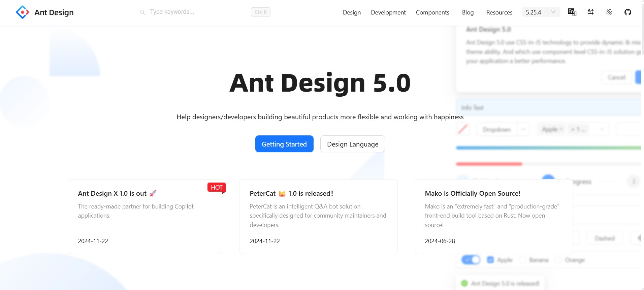Click the Ant Design home text link
This screenshot has height=290, width=644.
(x=54, y=12)
